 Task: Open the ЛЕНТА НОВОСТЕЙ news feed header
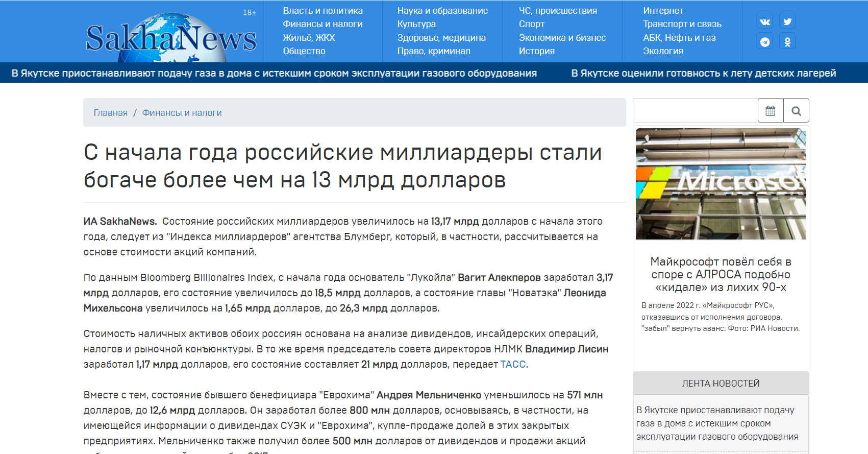[721, 383]
